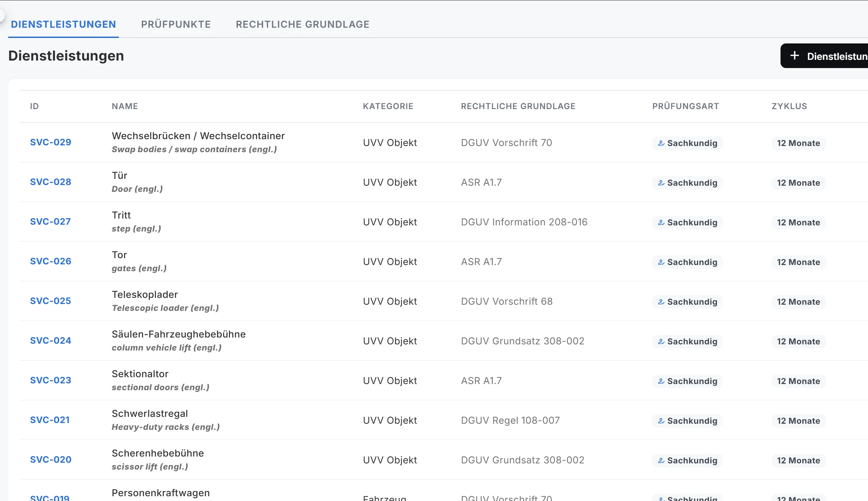Sort by the Kategorie column header
The height and width of the screenshot is (501, 868).
(388, 106)
